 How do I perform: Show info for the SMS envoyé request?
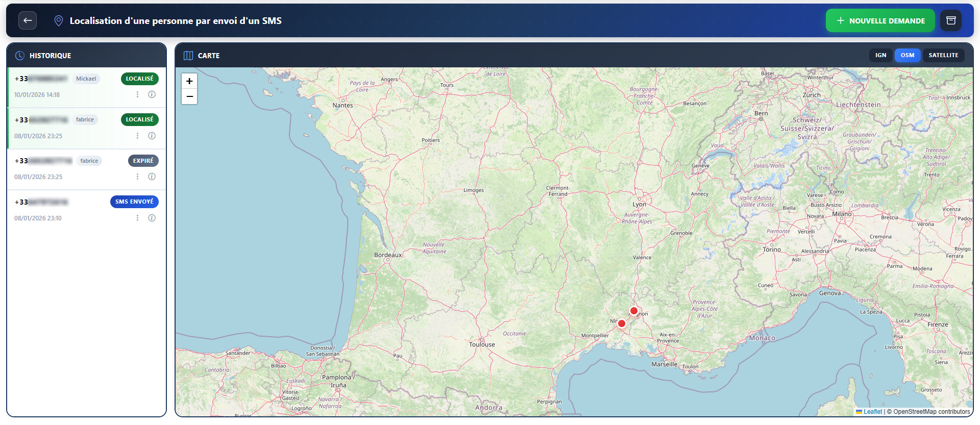(152, 218)
